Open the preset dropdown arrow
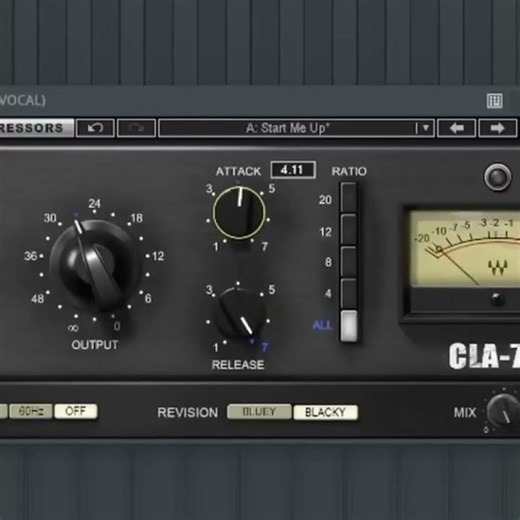 pos(425,128)
